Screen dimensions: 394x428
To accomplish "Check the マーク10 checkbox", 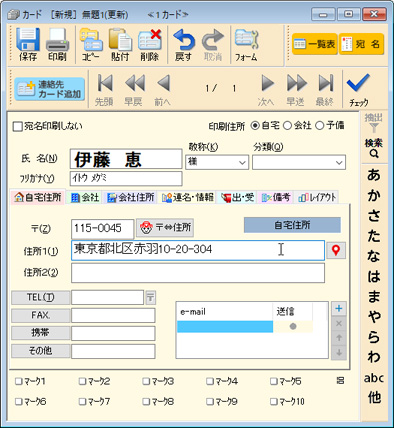I will (274, 402).
